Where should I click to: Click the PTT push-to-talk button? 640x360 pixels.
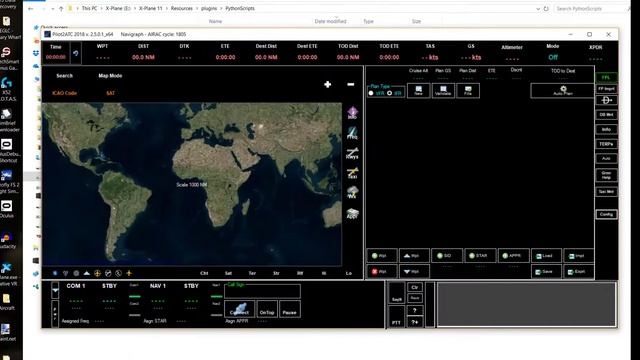pos(396,316)
